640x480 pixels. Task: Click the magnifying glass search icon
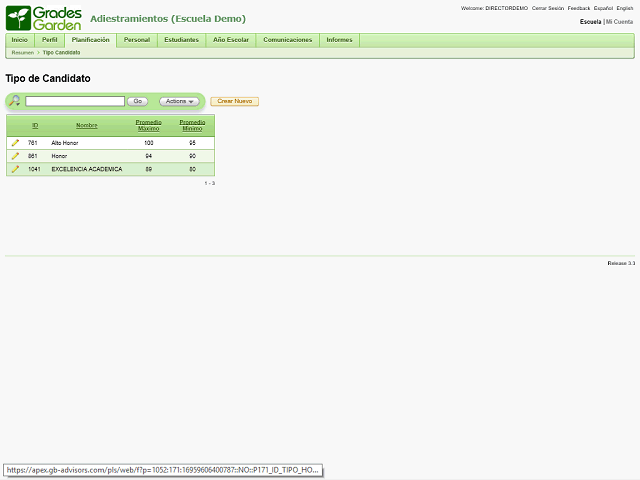[x=14, y=101]
